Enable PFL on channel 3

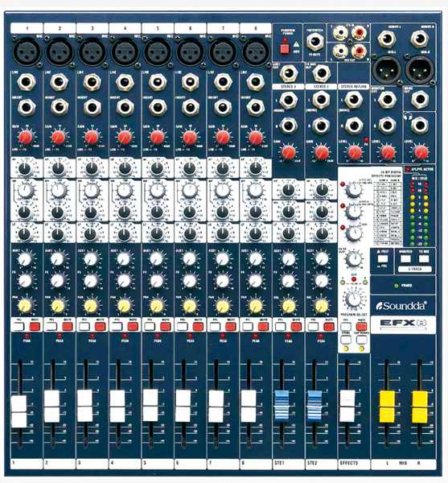pos(84,327)
